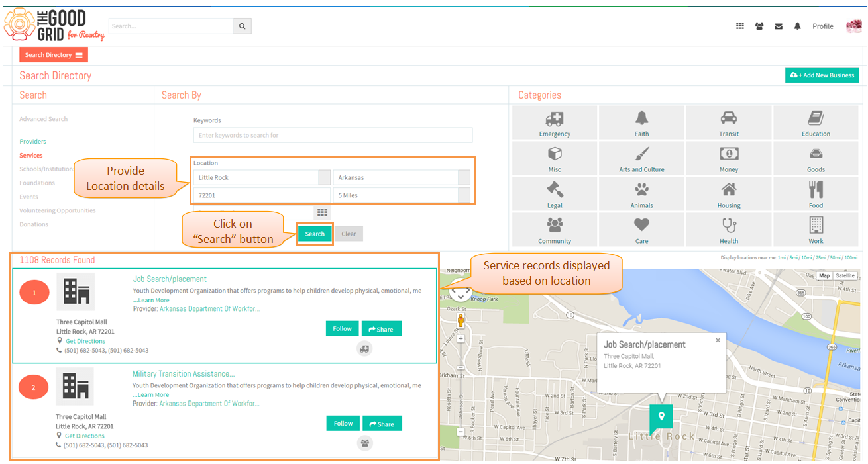Open the Search Directory menu button

(54, 55)
